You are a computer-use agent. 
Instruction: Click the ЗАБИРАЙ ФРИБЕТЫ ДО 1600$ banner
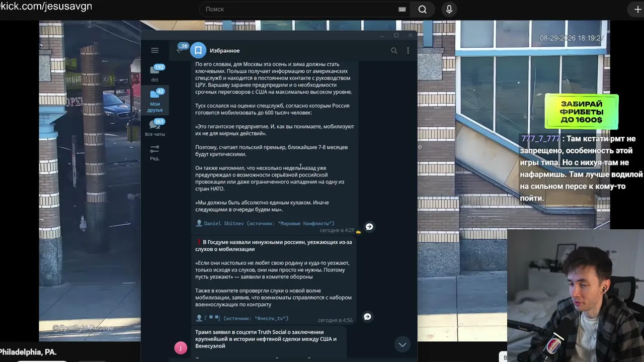(581, 112)
